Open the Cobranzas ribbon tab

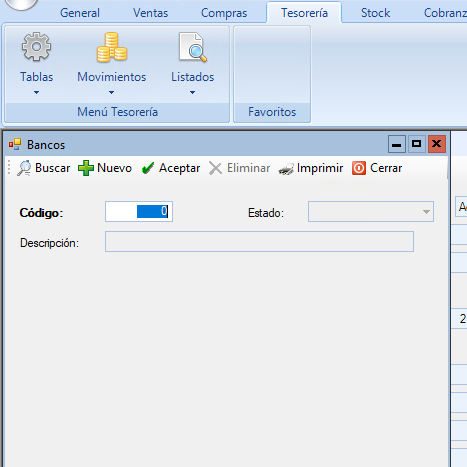click(x=445, y=13)
